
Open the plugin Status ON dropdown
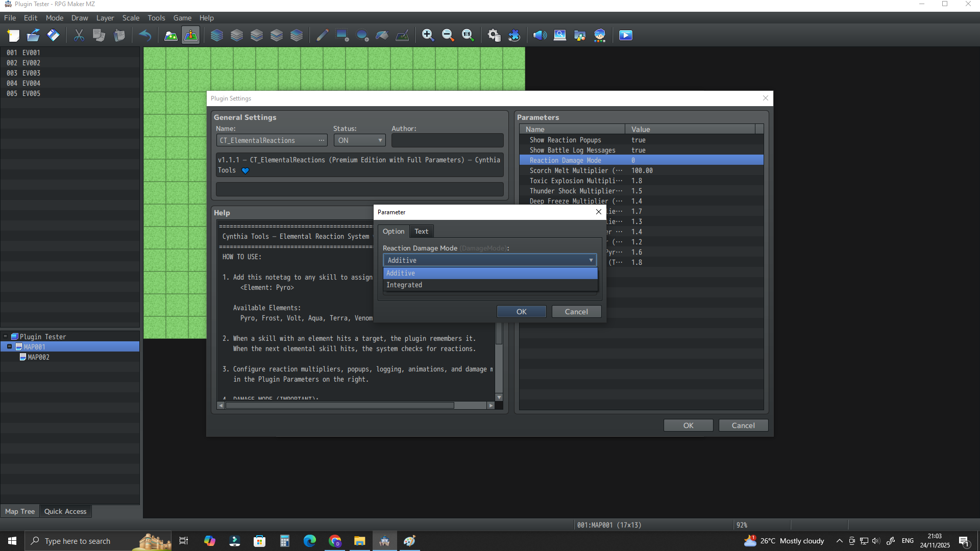coord(360,140)
